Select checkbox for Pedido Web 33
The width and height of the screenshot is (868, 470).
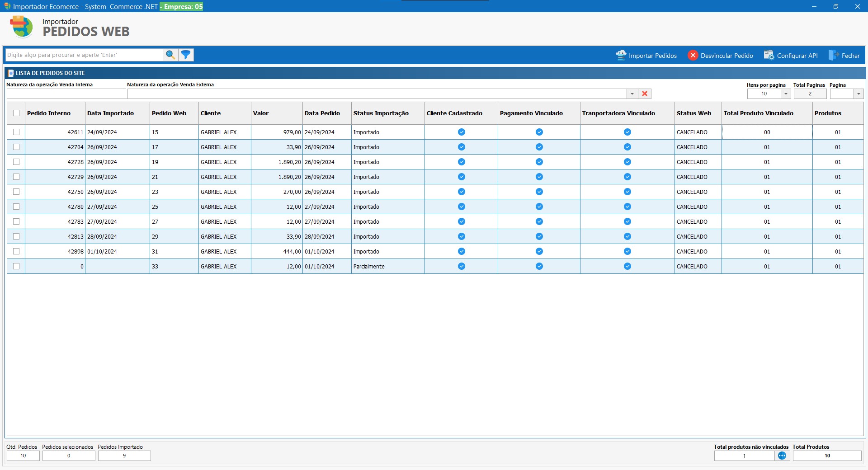[x=16, y=266]
